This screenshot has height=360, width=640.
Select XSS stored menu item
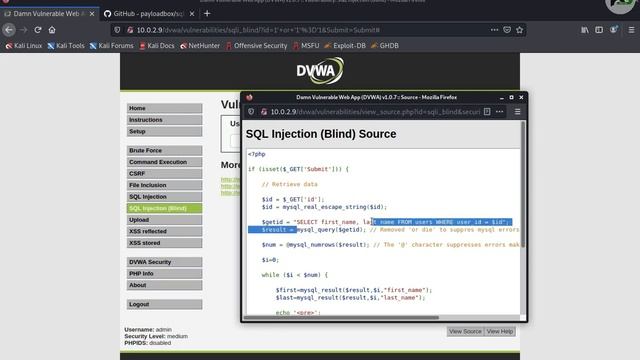tap(164, 243)
